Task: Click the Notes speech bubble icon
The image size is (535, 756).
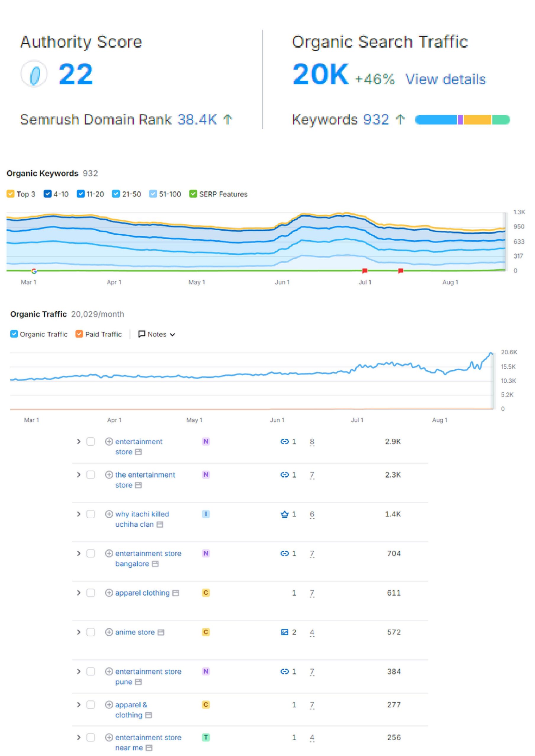Action: tap(142, 334)
